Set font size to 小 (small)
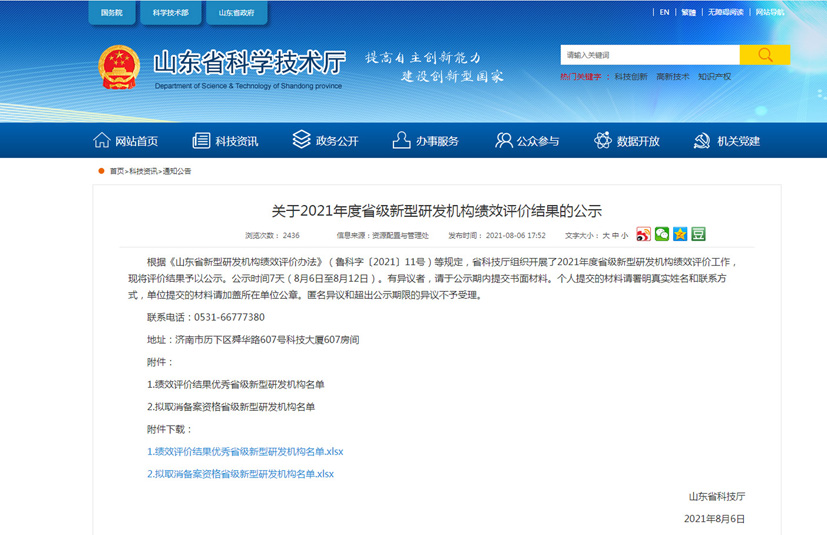 pos(625,236)
